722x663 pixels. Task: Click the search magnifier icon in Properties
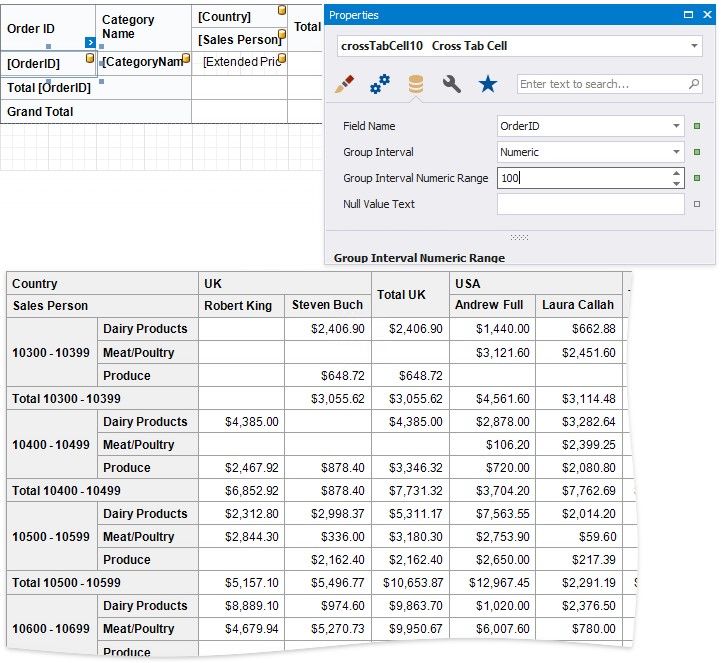click(695, 85)
